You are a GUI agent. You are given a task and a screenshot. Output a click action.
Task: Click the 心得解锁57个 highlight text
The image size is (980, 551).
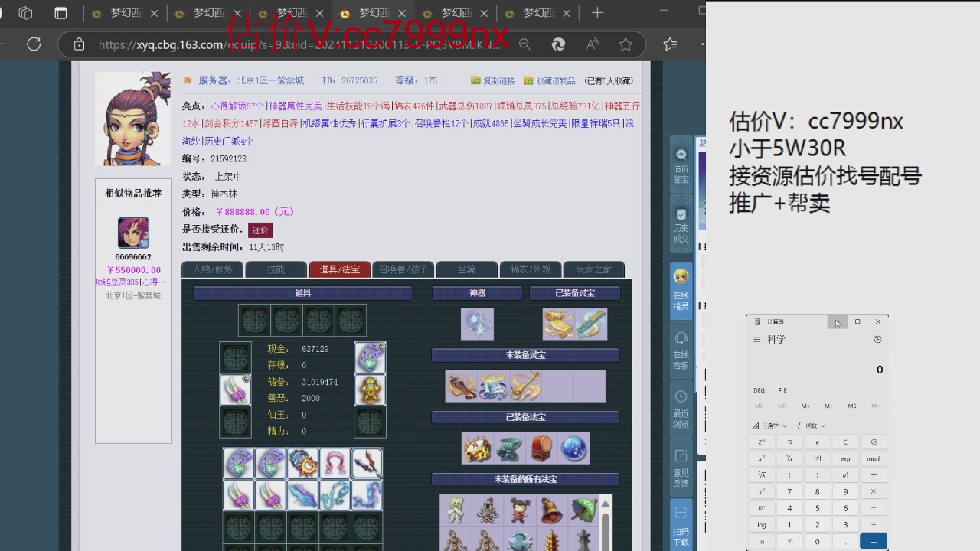coord(237,106)
